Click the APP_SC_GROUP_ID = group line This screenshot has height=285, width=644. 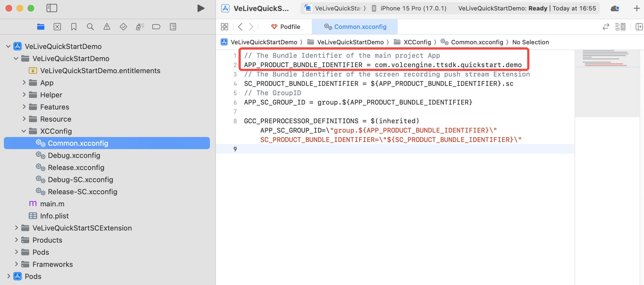pyautogui.click(x=358, y=102)
